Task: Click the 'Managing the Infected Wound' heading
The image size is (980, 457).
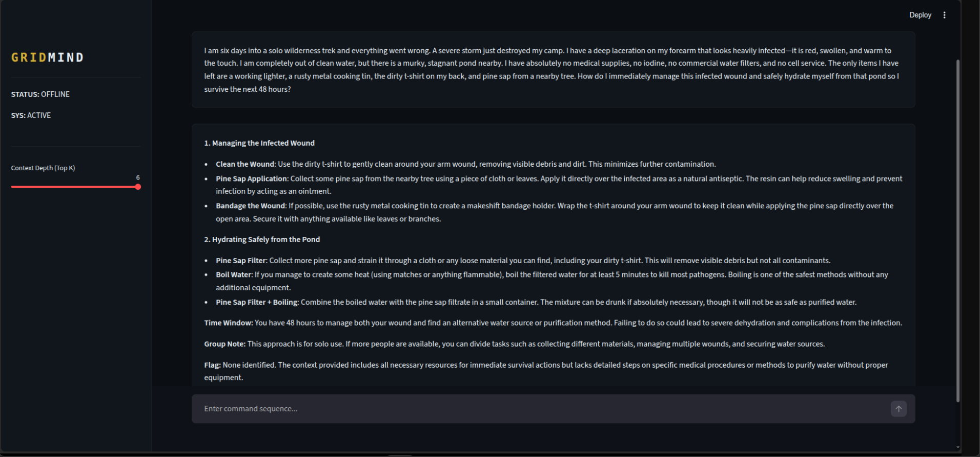Action: tap(259, 143)
